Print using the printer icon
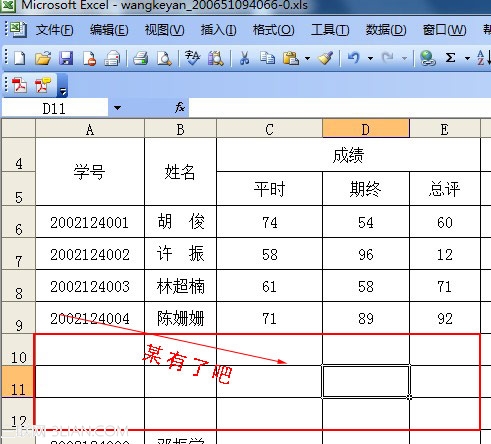The height and width of the screenshot is (444, 491). point(140,58)
